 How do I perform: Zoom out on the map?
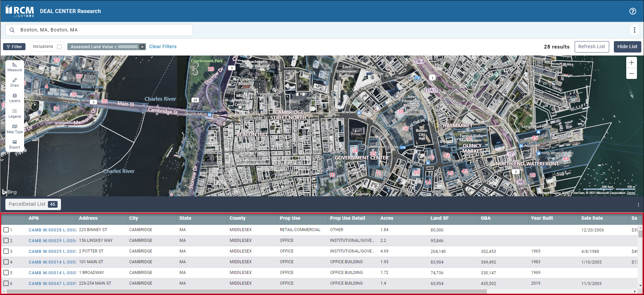pyautogui.click(x=631, y=74)
